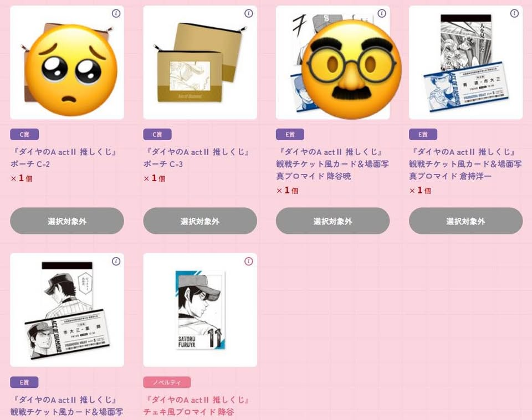This screenshot has height=420, width=532.
Task: Open info icon on Satoru Furuya bromide card
Action: (249, 262)
